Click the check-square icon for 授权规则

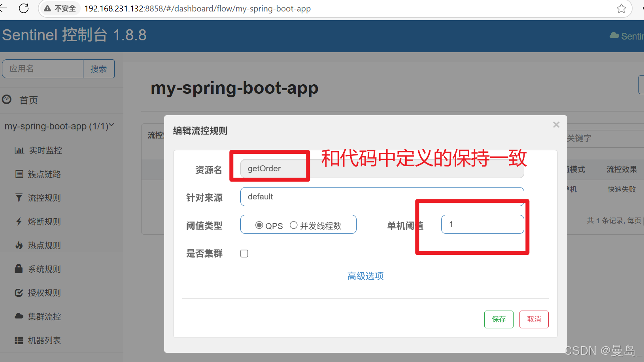[19, 293]
